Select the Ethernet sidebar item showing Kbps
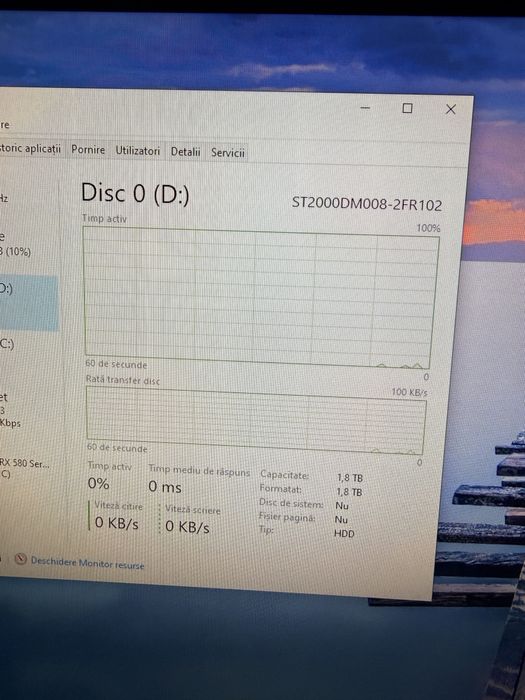The width and height of the screenshot is (525, 700). pos(29,410)
